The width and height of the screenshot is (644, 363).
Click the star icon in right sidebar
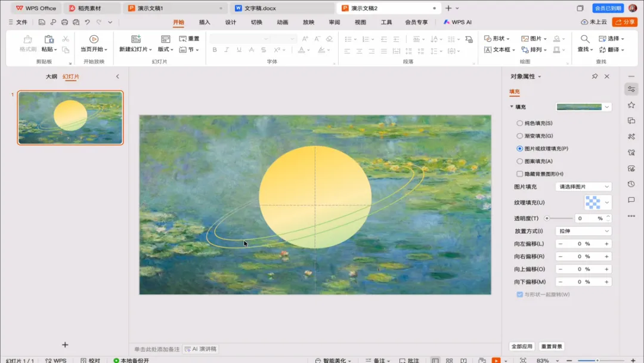[631, 105]
